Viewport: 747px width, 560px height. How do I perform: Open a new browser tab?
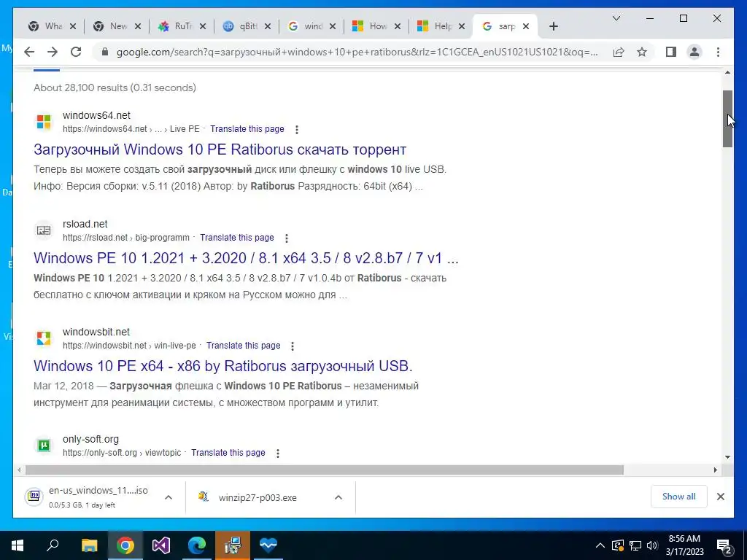[553, 26]
